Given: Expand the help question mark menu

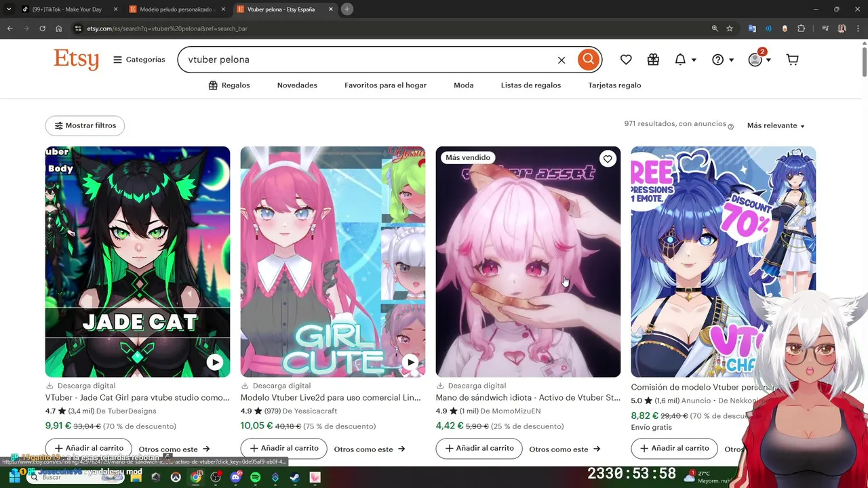Looking at the screenshot, I should (722, 60).
